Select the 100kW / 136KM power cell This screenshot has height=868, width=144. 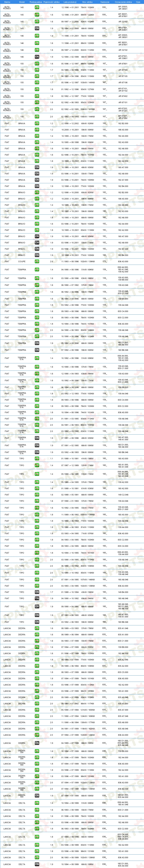pos(87,515)
